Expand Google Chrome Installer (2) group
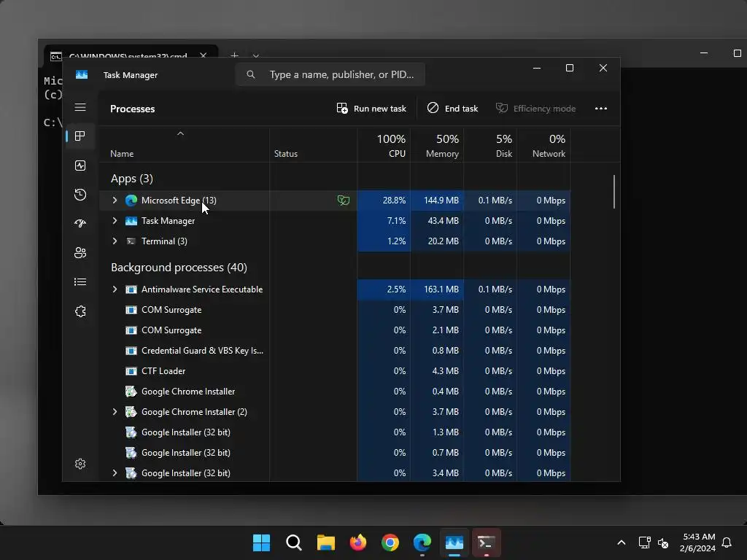The width and height of the screenshot is (747, 560). coord(115,412)
